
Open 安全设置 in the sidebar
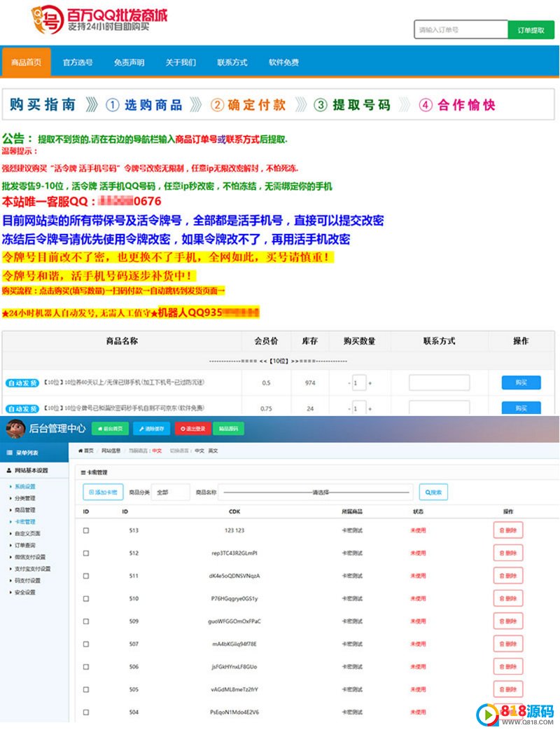25,592
